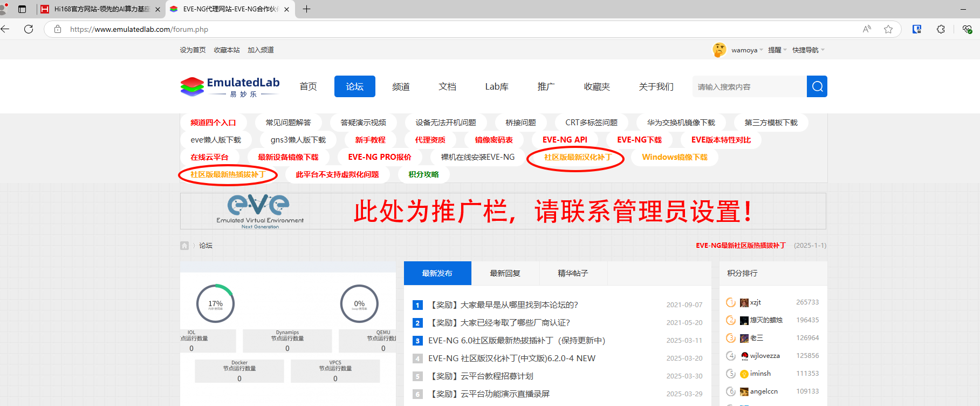Click the browser address bar URL
Viewport: 980px width, 406px height.
[139, 29]
